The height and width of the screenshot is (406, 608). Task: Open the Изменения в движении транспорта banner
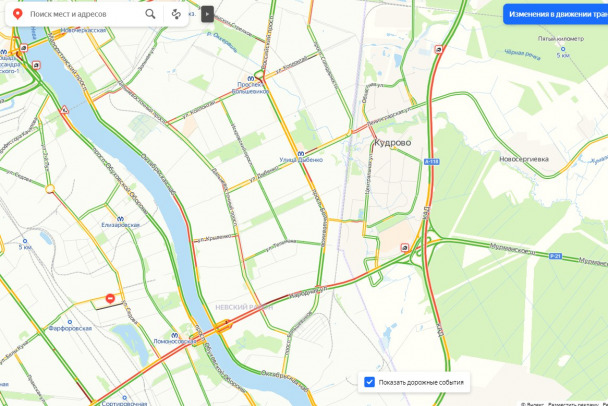[x=556, y=14]
